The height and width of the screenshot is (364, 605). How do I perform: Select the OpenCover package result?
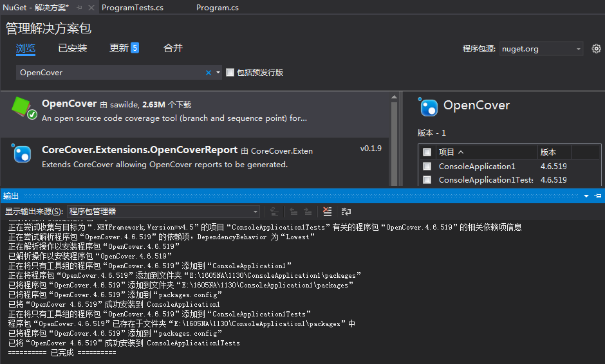195,114
